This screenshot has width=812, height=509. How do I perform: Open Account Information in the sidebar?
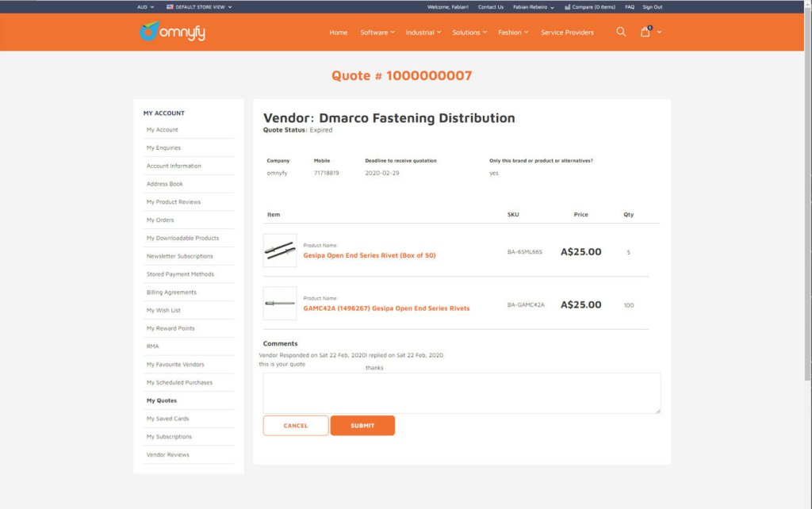174,166
